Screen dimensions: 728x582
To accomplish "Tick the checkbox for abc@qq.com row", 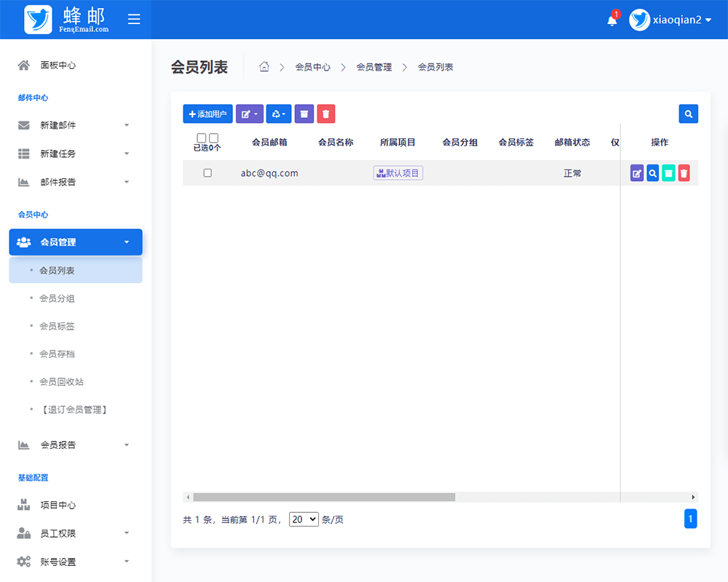I will (x=207, y=172).
